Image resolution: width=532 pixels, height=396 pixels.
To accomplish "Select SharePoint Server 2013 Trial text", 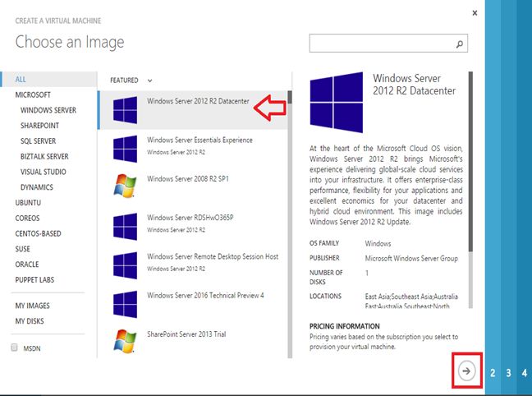I will [186, 334].
